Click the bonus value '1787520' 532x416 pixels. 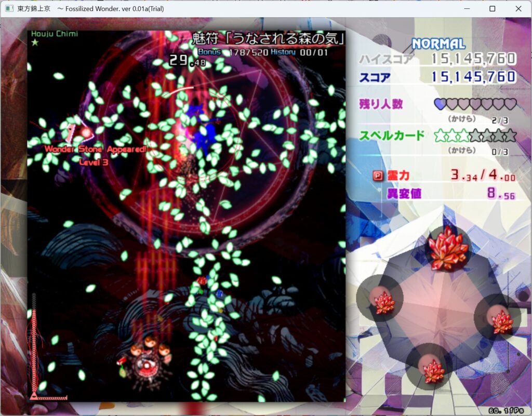coord(249,52)
